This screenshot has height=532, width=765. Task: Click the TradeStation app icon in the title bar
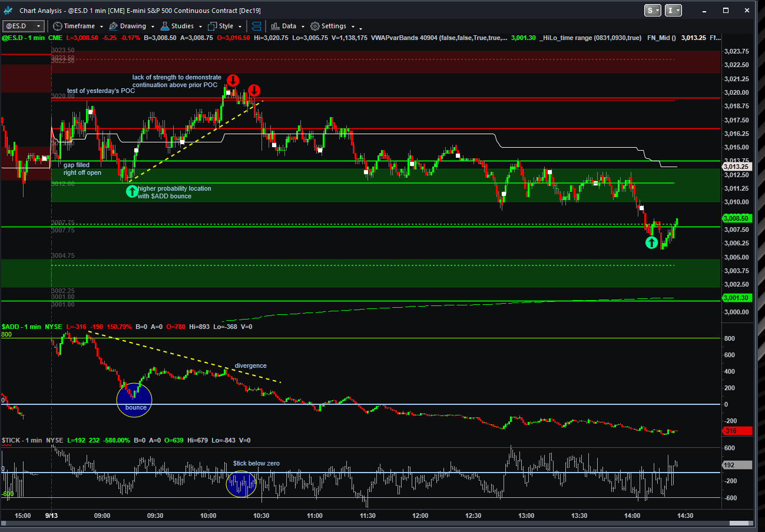tap(8, 11)
